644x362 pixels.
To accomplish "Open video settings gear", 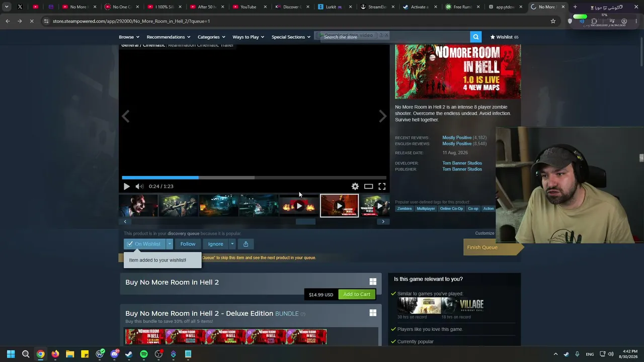I will (355, 187).
